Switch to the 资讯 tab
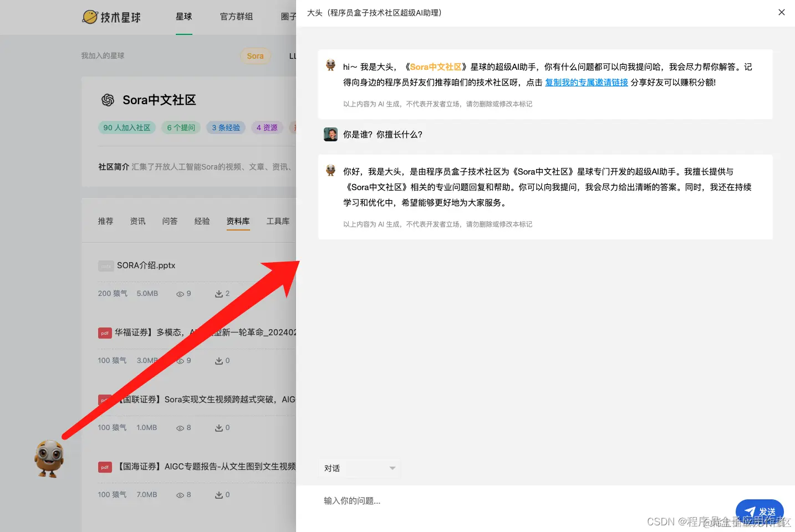The height and width of the screenshot is (532, 795). [138, 221]
